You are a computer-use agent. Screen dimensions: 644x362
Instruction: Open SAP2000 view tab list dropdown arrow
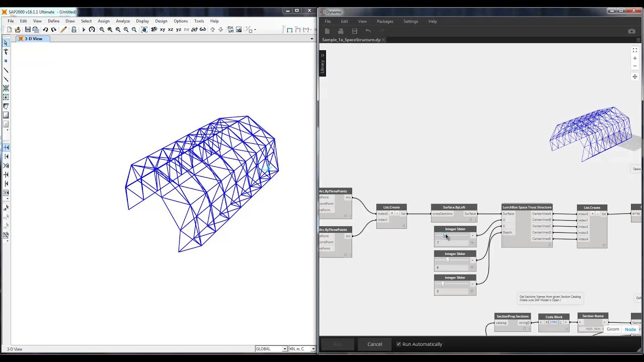click(x=311, y=39)
